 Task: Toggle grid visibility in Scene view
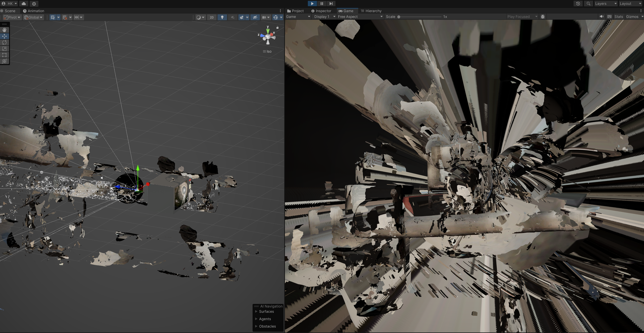click(x=53, y=17)
